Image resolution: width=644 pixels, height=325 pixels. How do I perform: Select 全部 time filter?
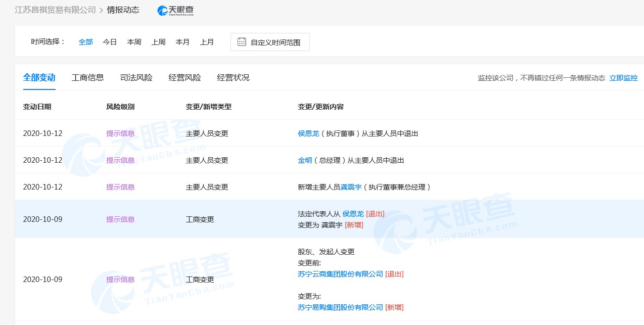(85, 42)
